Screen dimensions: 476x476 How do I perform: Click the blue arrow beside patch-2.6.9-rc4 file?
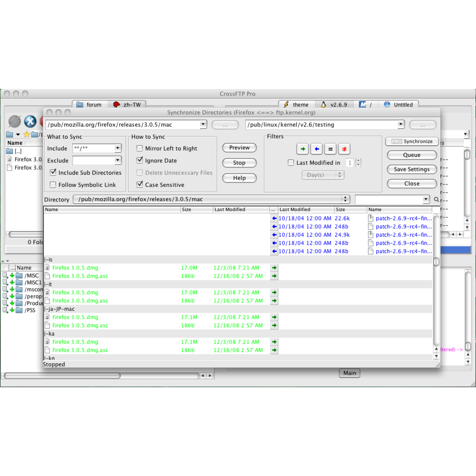pos(274,218)
